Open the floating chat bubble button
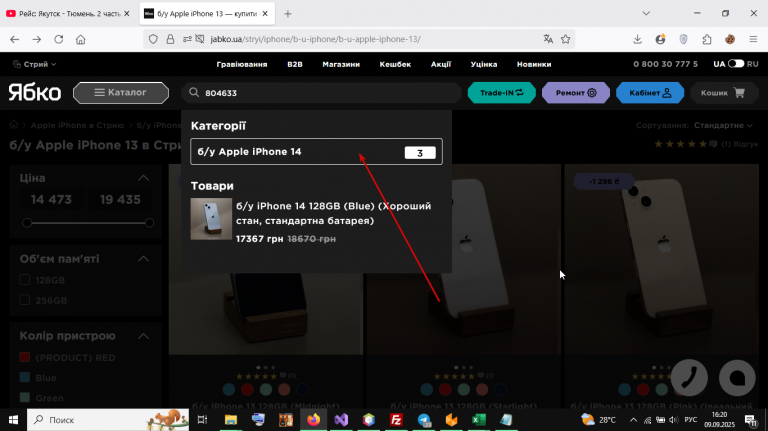The width and height of the screenshot is (768, 431). pyautogui.click(x=737, y=378)
